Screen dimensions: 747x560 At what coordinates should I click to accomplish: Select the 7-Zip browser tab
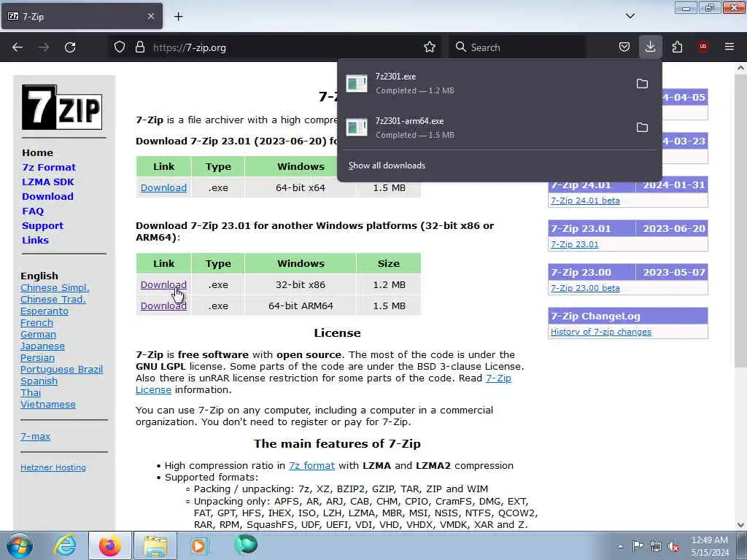coord(82,17)
